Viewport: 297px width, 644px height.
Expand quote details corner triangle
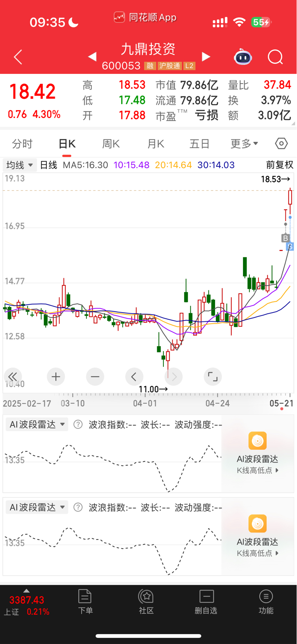(294, 123)
